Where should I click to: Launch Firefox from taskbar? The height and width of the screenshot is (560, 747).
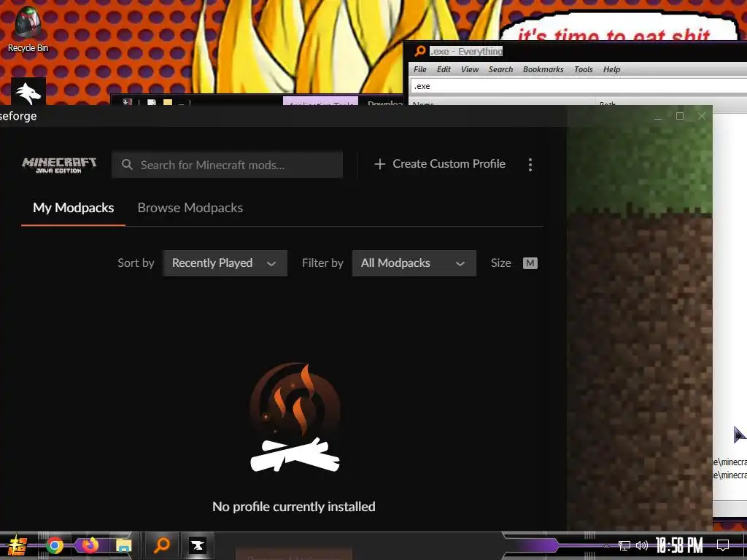click(x=90, y=545)
